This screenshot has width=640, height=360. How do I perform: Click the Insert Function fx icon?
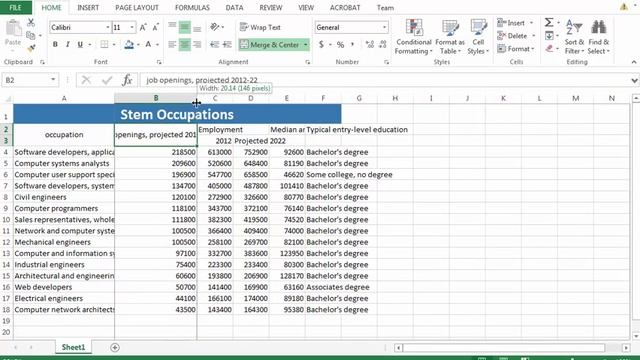point(127,80)
